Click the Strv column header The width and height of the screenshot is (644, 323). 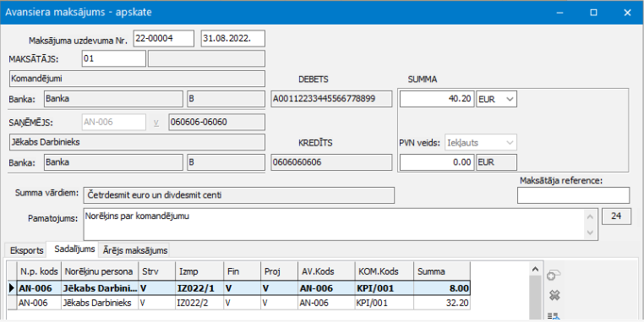(157, 271)
